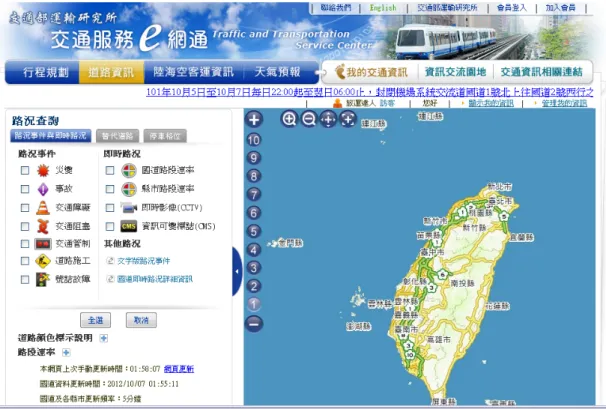606x409 pixels.
Task: Click 聯絡我們 contact link
Action: tap(336, 8)
